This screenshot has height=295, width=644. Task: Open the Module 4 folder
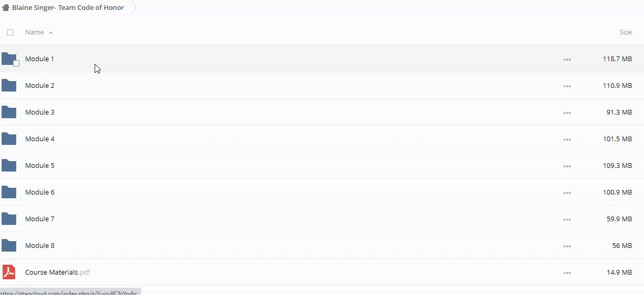[40, 139]
